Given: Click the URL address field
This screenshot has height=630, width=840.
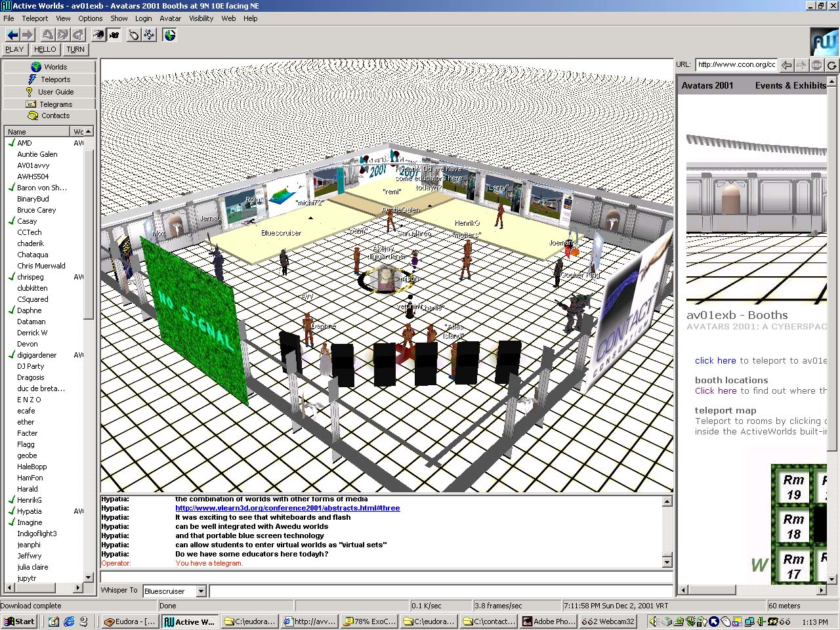Looking at the screenshot, I should [x=736, y=64].
